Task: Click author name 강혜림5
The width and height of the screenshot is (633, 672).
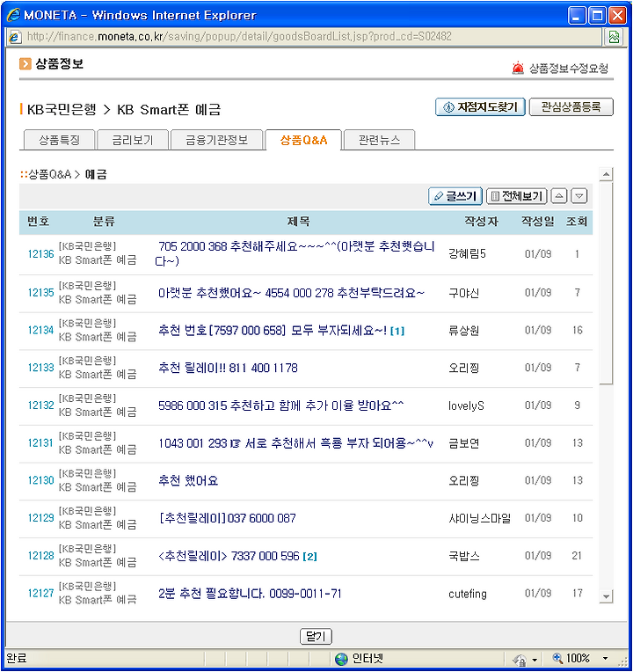Action: (467, 253)
